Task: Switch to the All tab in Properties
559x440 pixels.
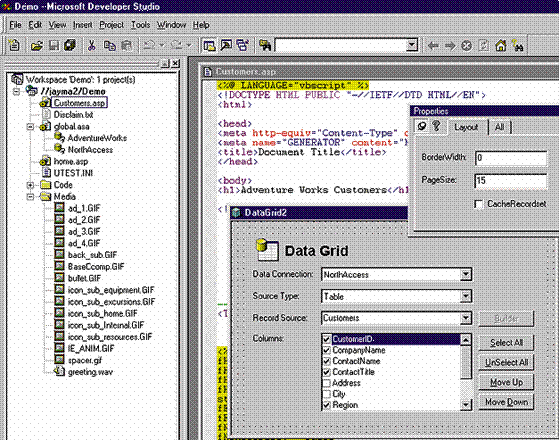Action: pos(499,127)
